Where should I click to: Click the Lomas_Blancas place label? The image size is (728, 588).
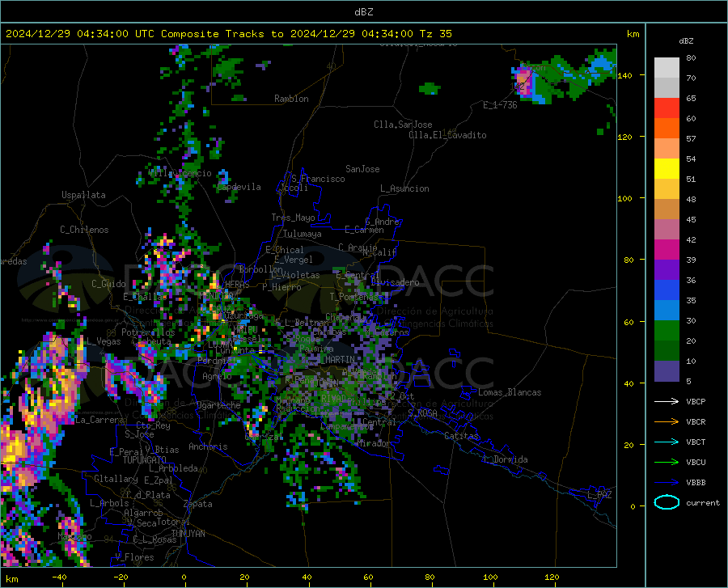click(x=510, y=392)
